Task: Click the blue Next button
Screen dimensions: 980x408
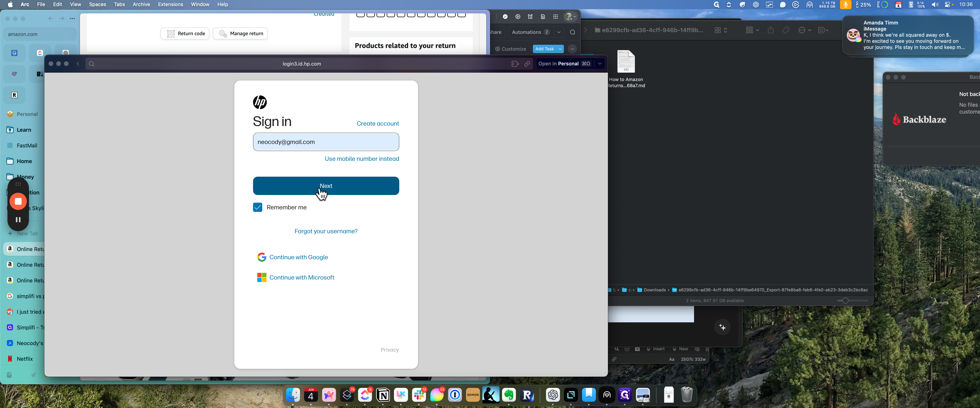Action: coord(326,186)
